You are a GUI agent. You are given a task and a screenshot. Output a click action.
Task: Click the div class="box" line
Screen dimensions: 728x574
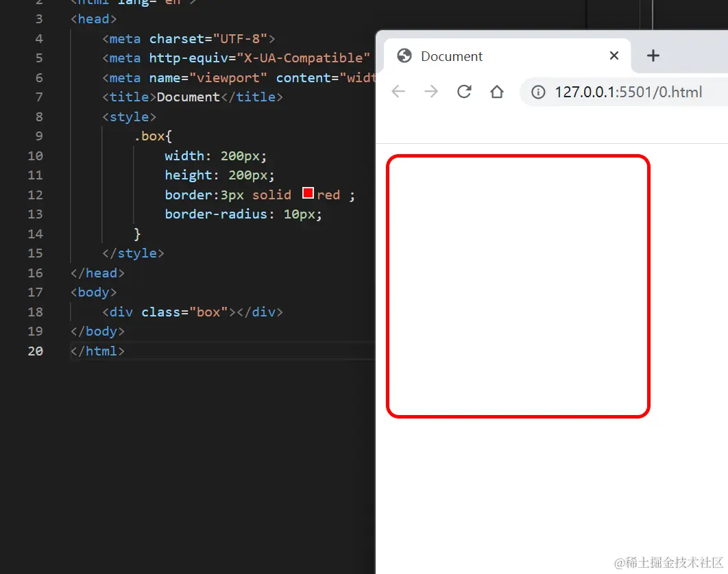[x=193, y=312]
